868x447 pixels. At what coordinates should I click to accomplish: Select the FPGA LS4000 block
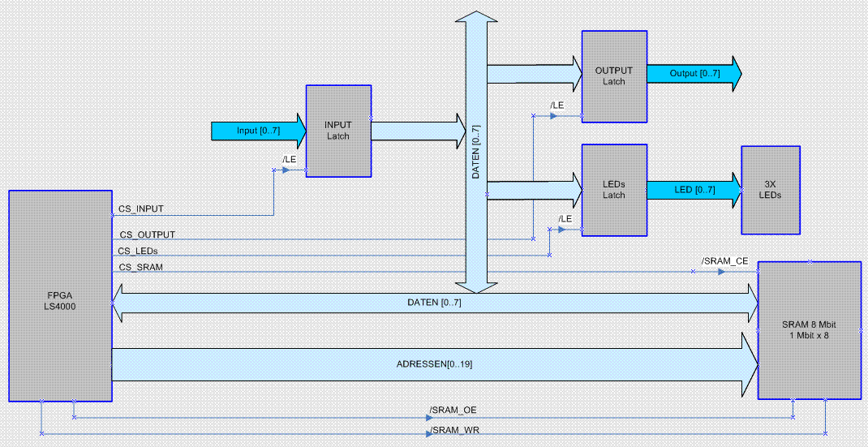[60, 295]
